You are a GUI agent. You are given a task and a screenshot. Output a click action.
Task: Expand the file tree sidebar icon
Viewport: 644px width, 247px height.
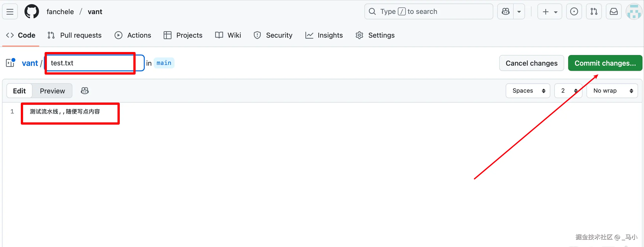10,63
